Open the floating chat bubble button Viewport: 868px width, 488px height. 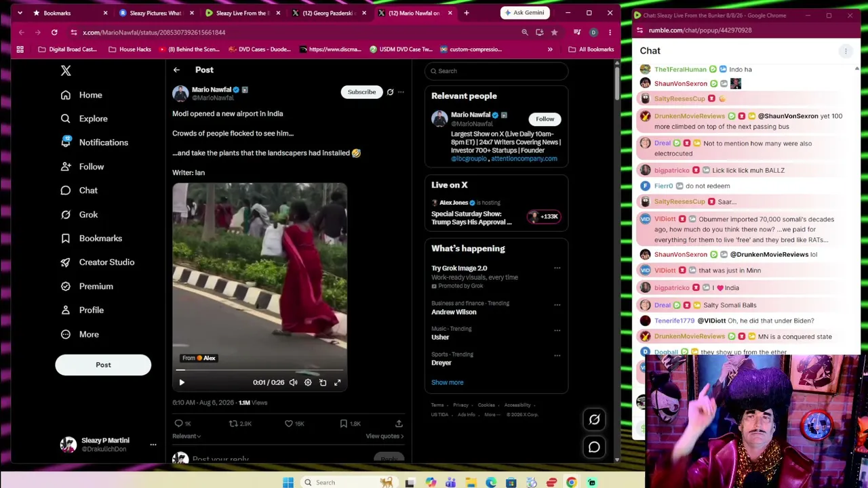coord(594,447)
